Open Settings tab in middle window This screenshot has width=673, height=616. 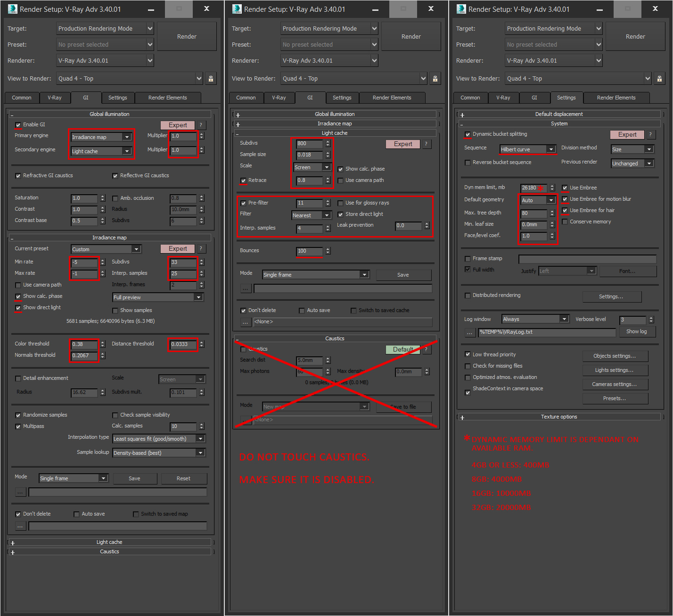click(342, 98)
